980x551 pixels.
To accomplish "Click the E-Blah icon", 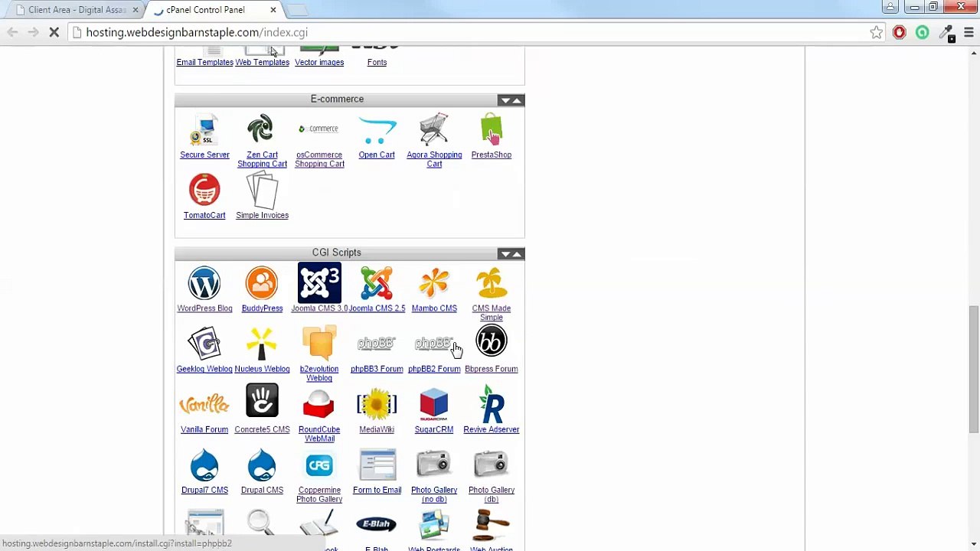I will coord(377,524).
